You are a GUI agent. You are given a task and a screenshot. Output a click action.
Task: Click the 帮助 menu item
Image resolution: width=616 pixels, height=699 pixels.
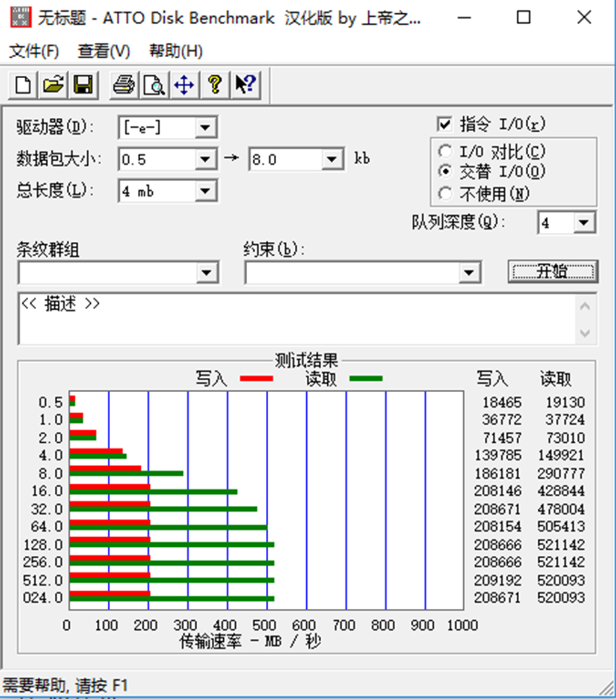(x=174, y=52)
